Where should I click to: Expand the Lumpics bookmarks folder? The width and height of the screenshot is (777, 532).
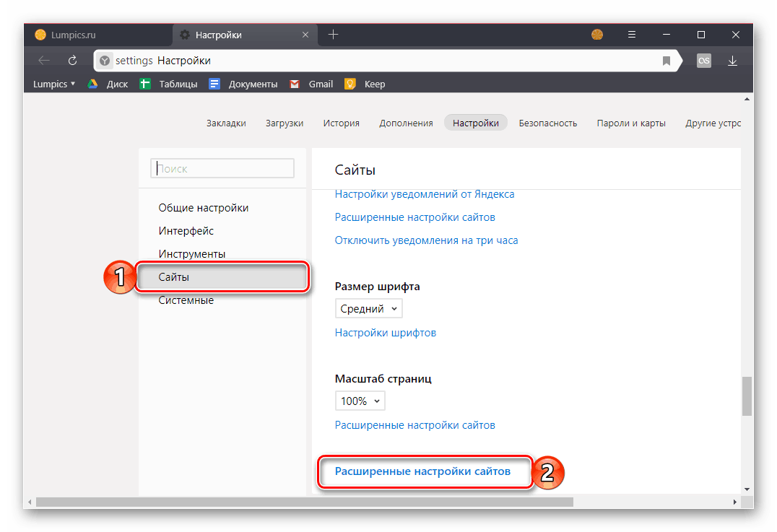click(54, 84)
